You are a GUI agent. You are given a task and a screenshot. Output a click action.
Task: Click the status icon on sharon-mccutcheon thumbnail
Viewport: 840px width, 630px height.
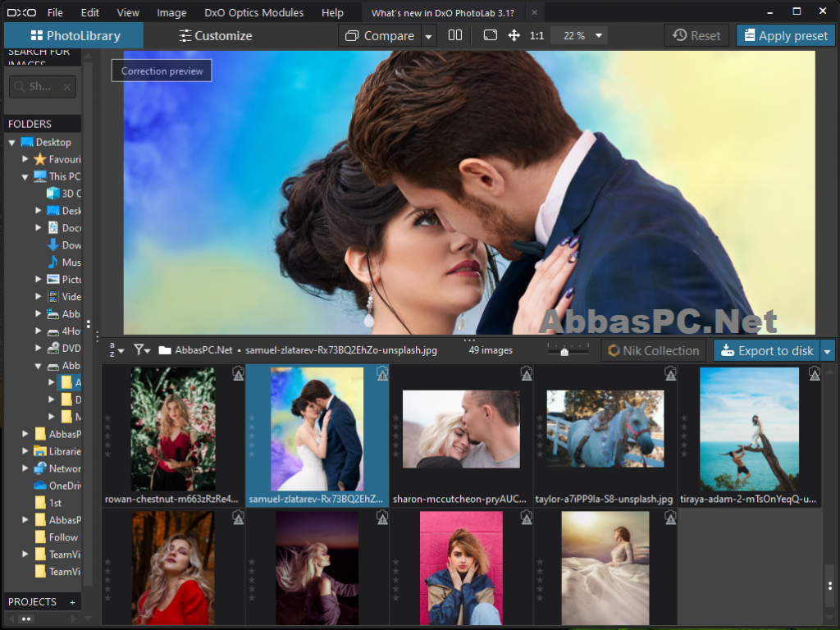click(527, 374)
